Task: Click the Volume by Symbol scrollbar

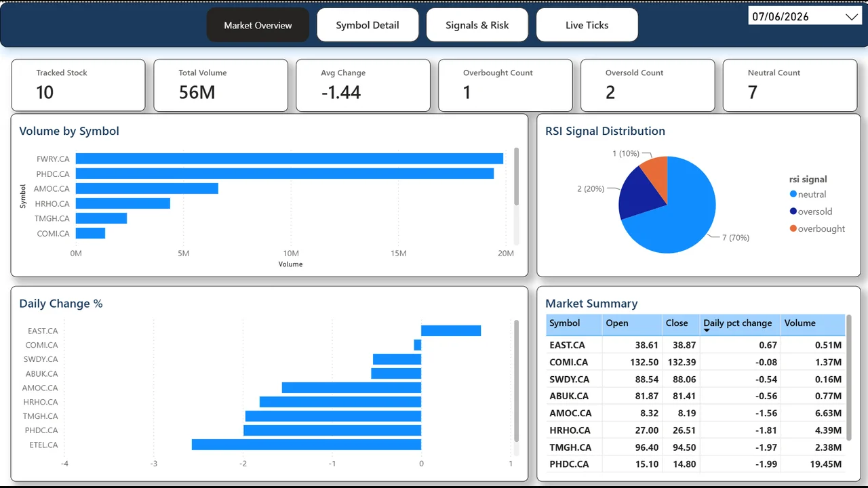Action: point(517,177)
